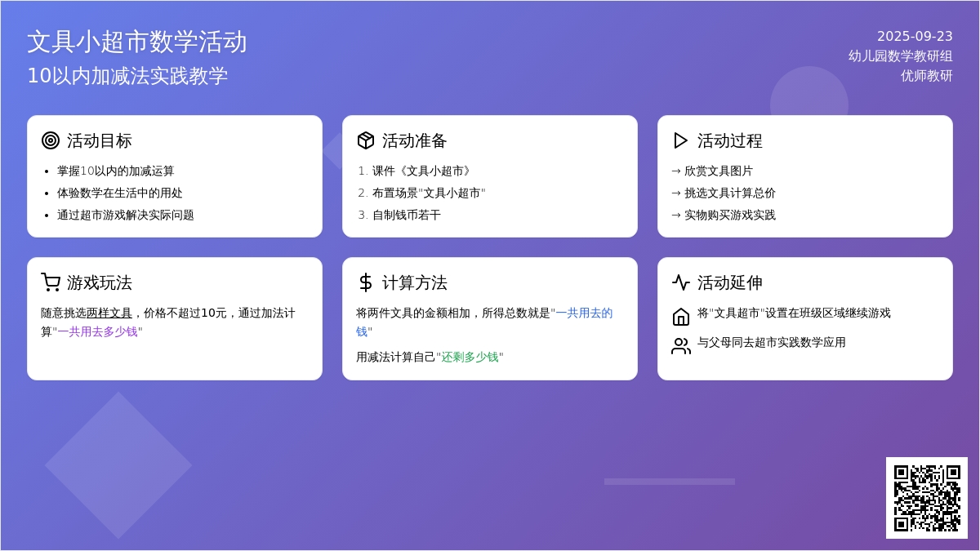Click the play triangle icon beside 活动过程
Image resolution: width=980 pixels, height=551 pixels.
pos(680,140)
